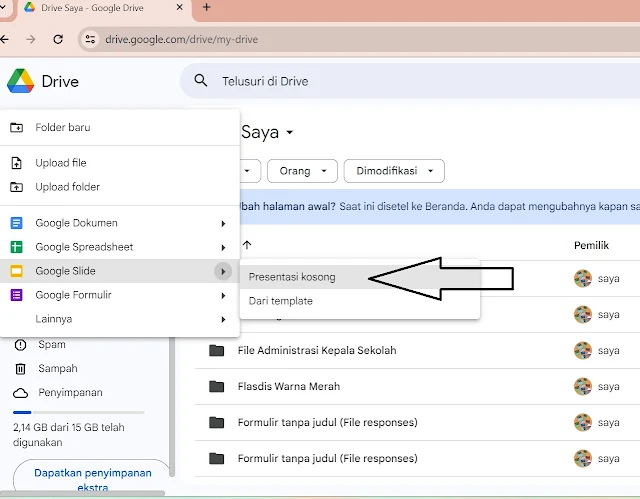Select the Drive Saya - Google Drive tab

tap(104, 8)
